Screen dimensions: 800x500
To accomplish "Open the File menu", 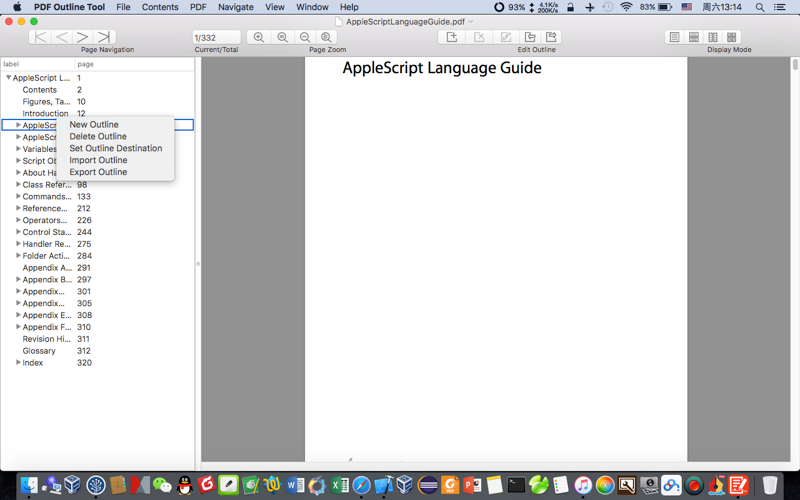I will coord(123,7).
